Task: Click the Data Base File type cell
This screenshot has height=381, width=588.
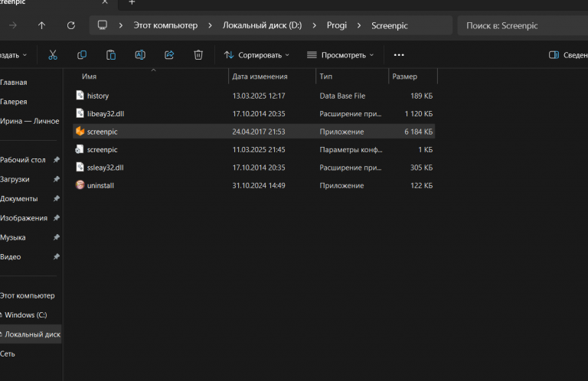Action: click(342, 96)
